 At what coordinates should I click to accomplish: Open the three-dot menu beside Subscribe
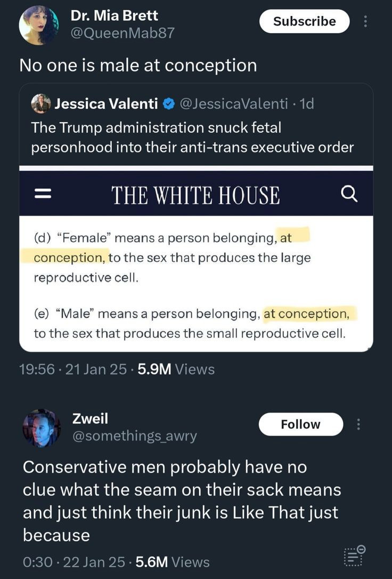click(365, 21)
